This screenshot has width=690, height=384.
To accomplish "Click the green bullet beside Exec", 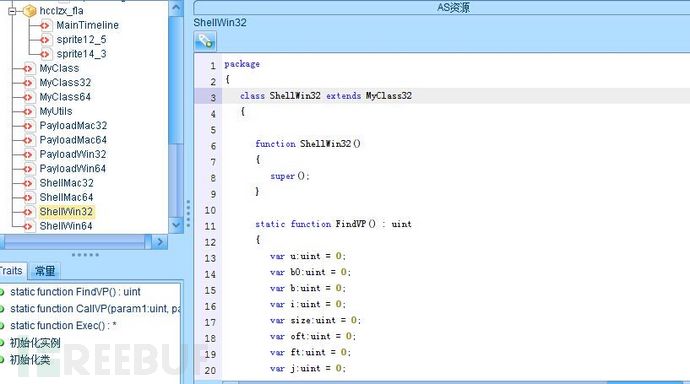I will [2, 326].
